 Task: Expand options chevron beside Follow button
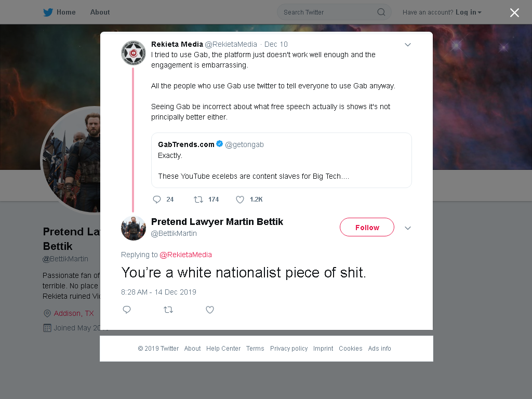(408, 228)
